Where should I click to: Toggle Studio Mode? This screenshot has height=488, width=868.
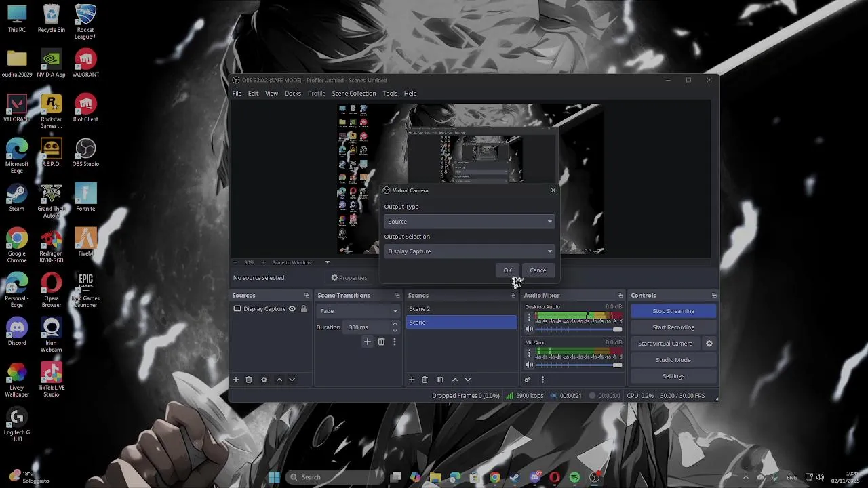673,360
